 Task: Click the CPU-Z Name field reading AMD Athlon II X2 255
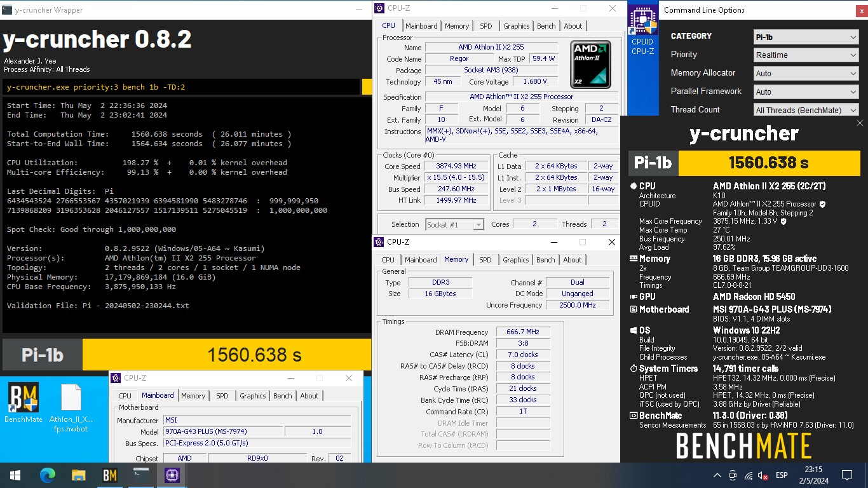click(x=491, y=48)
